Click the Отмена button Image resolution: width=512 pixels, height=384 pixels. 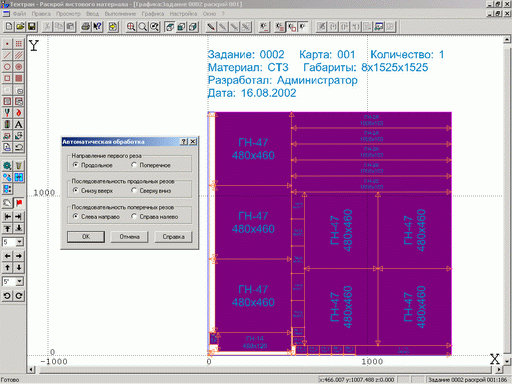point(129,237)
